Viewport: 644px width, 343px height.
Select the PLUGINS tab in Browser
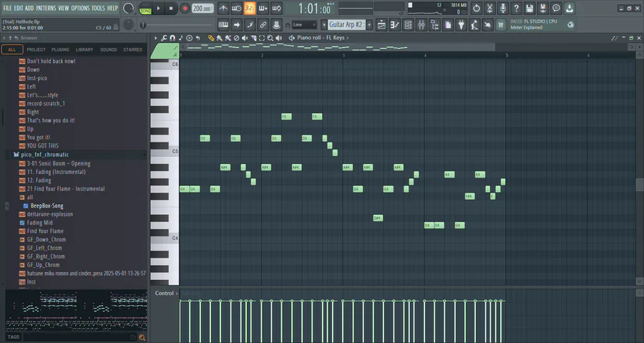(60, 49)
